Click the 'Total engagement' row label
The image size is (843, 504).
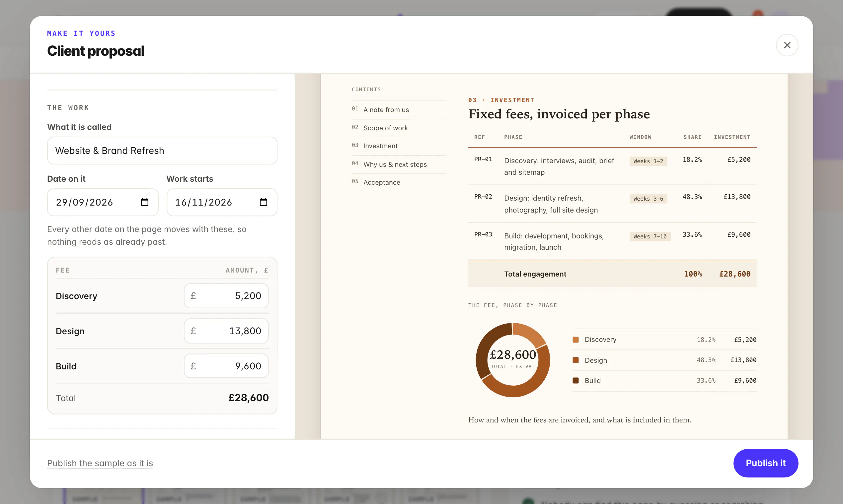(x=535, y=274)
